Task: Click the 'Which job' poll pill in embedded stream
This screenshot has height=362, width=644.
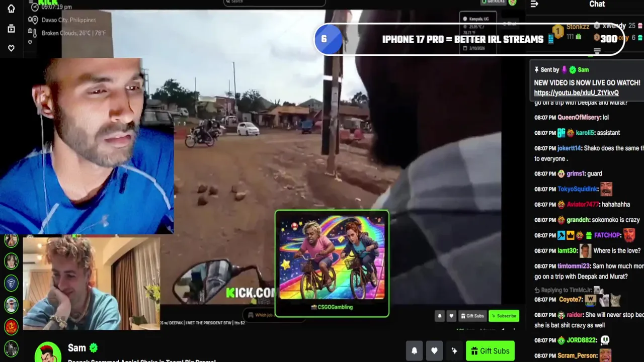Action: point(260,315)
